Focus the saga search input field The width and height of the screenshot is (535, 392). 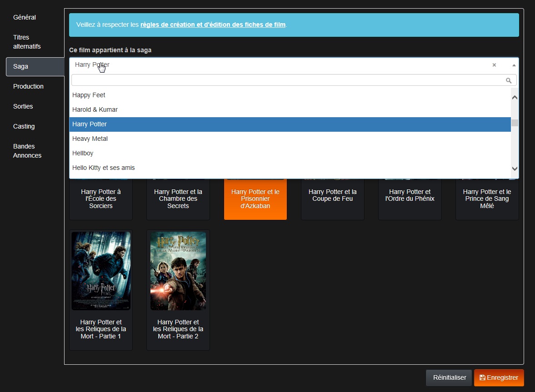pos(294,80)
